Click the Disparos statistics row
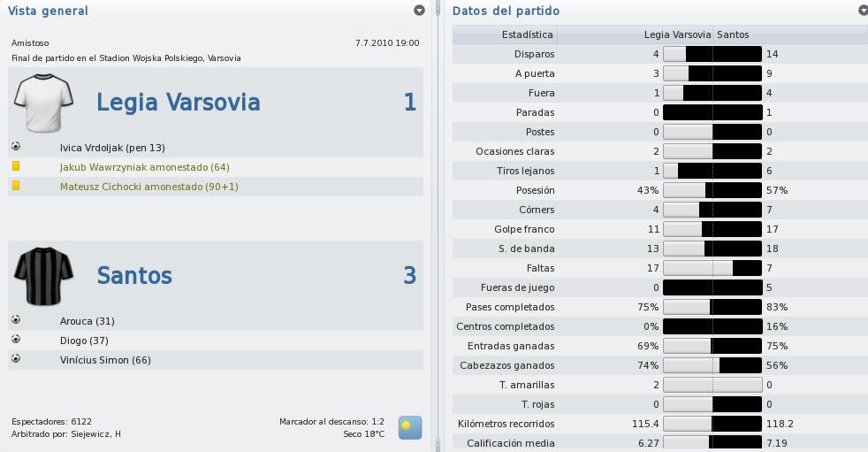Screen dimensions: 868x452 click(x=660, y=54)
